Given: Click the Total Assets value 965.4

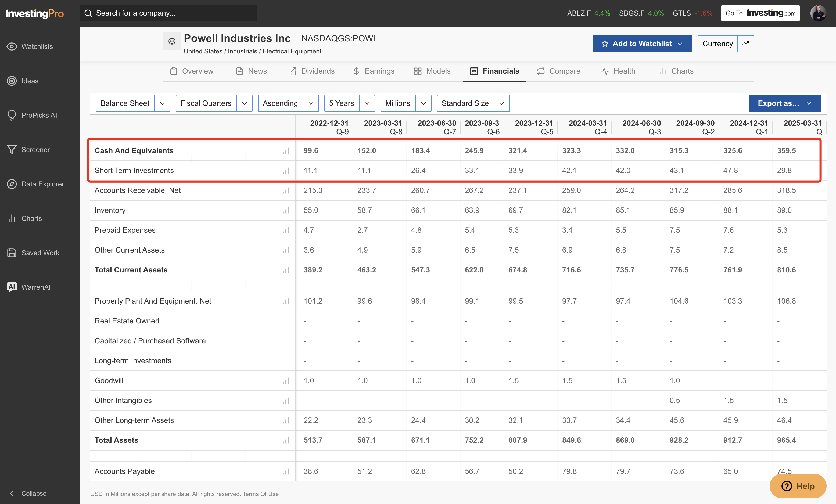Looking at the screenshot, I should tap(787, 440).
